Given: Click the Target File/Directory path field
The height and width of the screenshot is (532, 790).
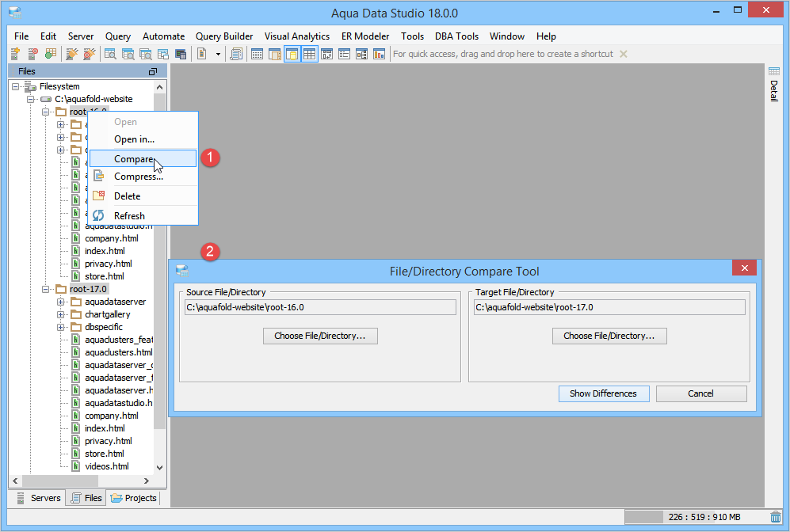Looking at the screenshot, I should (609, 307).
